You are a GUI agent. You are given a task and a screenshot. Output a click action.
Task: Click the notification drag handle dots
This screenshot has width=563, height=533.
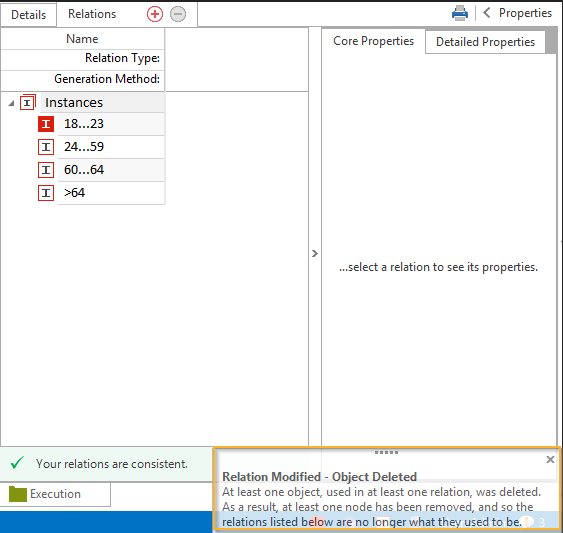click(x=386, y=452)
